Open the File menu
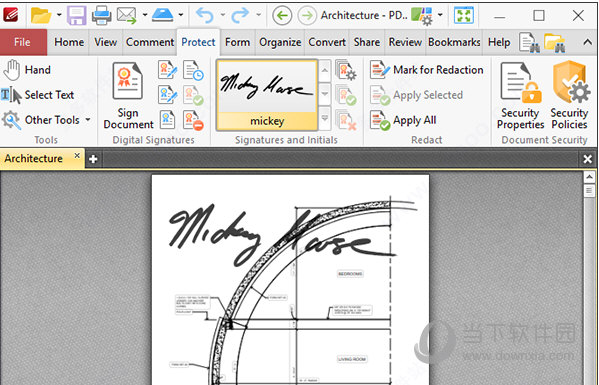599x385 pixels. click(23, 42)
